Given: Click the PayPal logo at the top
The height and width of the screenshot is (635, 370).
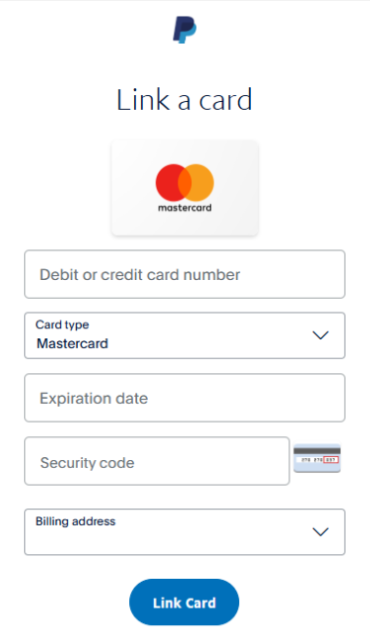Looking at the screenshot, I should point(185,30).
